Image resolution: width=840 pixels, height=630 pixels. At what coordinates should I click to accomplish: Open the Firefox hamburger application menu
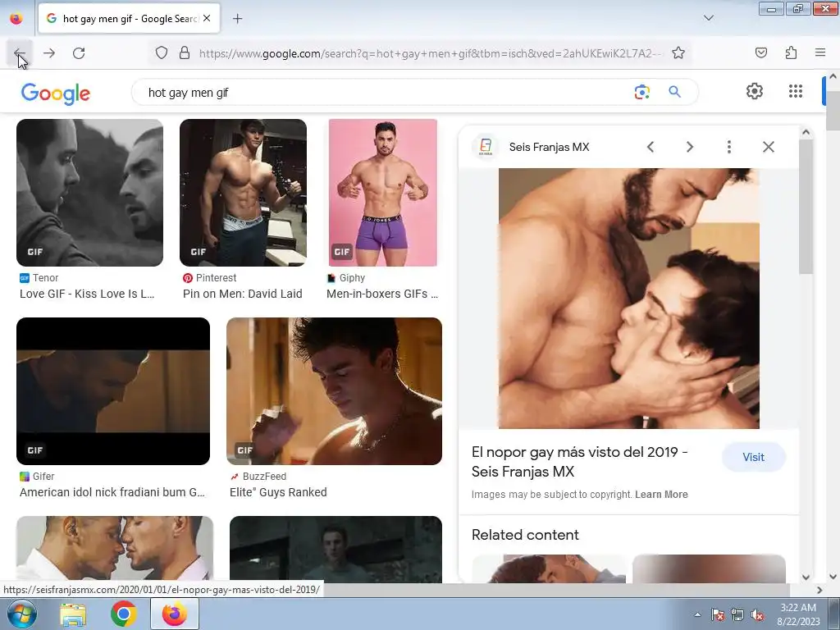pyautogui.click(x=820, y=52)
